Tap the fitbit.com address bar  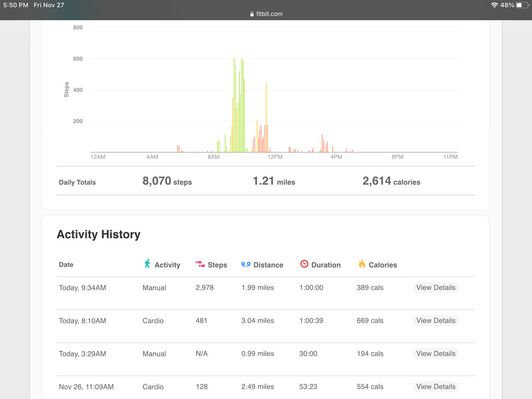[266, 14]
